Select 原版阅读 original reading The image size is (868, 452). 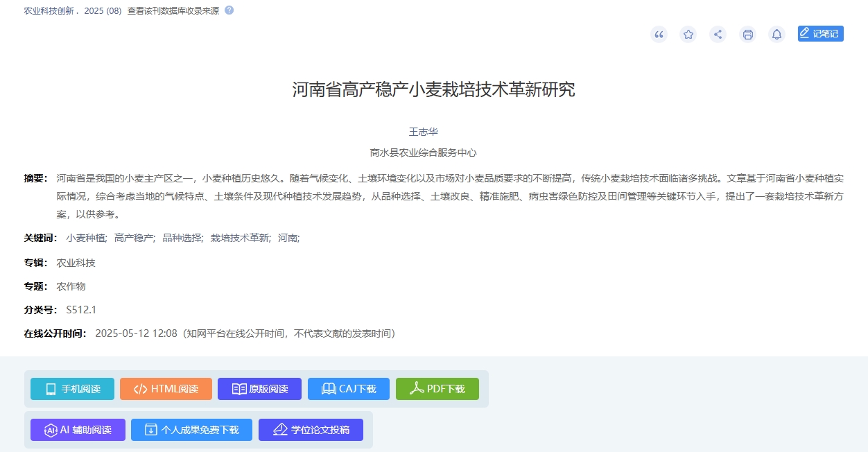click(259, 389)
